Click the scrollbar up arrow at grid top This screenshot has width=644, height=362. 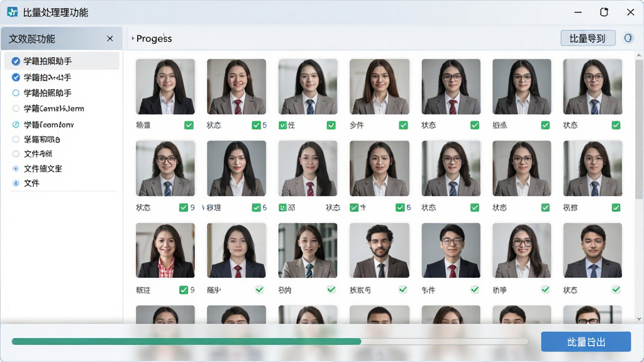[639, 55]
